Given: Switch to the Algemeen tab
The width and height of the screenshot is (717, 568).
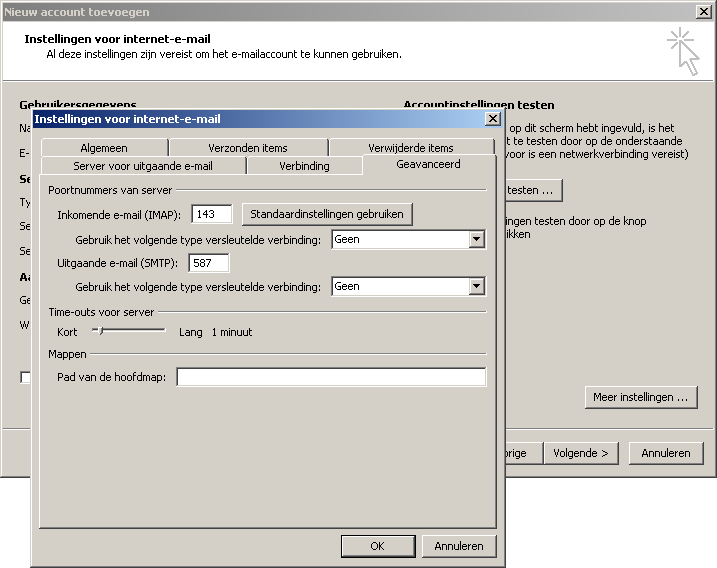Looking at the screenshot, I should 104,148.
